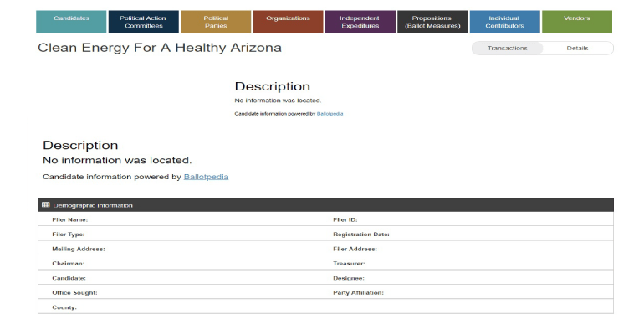Open Independent Expenditures tab
The width and height of the screenshot is (644, 335).
[x=360, y=22]
